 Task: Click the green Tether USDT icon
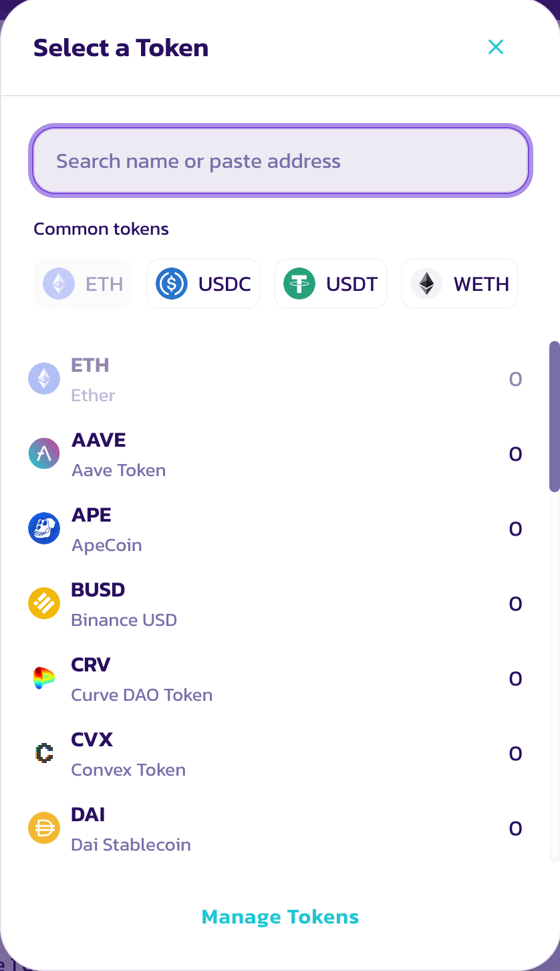click(299, 284)
